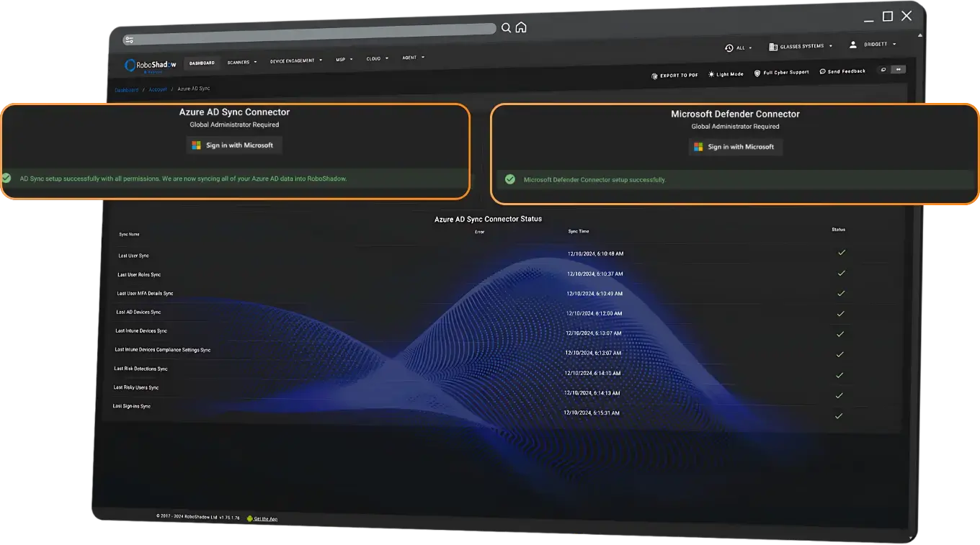Select Last Intune Devices Sync name
Image resolution: width=980 pixels, height=545 pixels.
pyautogui.click(x=141, y=330)
